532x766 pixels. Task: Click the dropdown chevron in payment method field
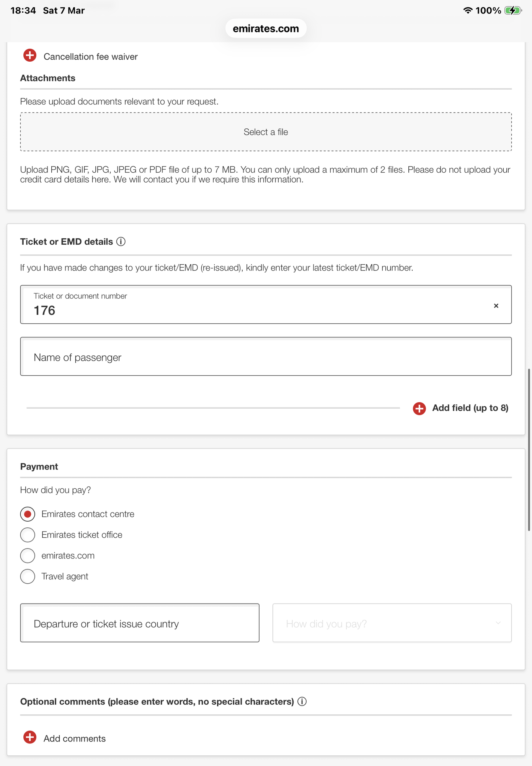coord(498,623)
